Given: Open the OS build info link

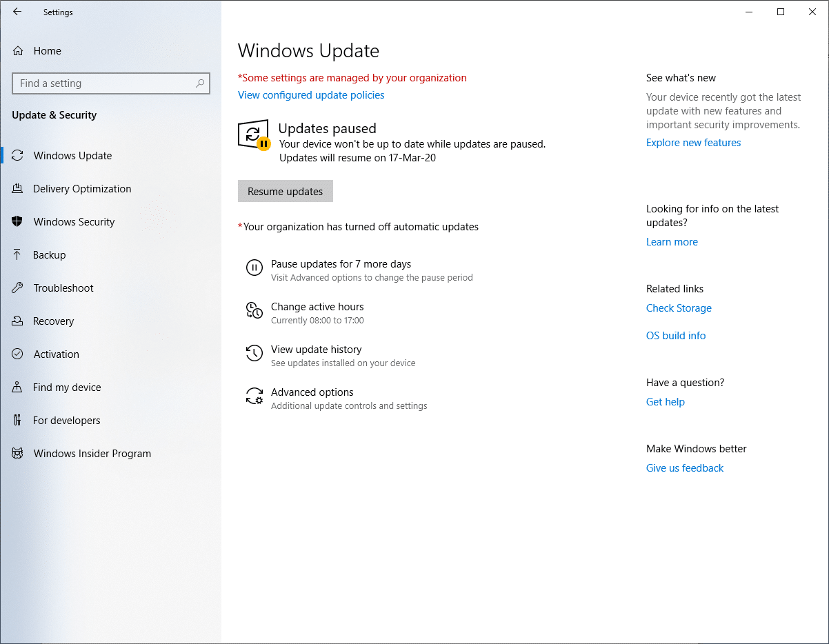Looking at the screenshot, I should click(676, 336).
